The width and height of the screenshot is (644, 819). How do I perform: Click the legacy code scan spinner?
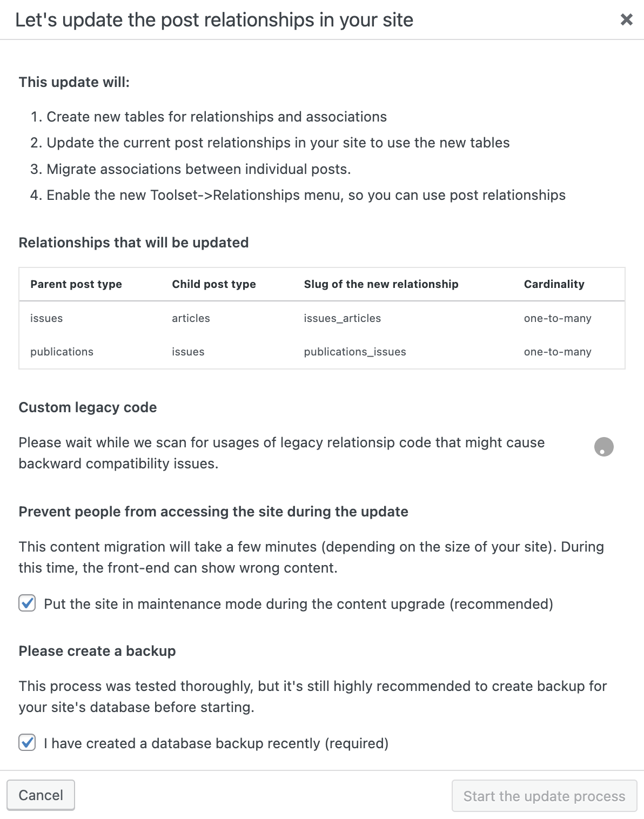coord(603,447)
